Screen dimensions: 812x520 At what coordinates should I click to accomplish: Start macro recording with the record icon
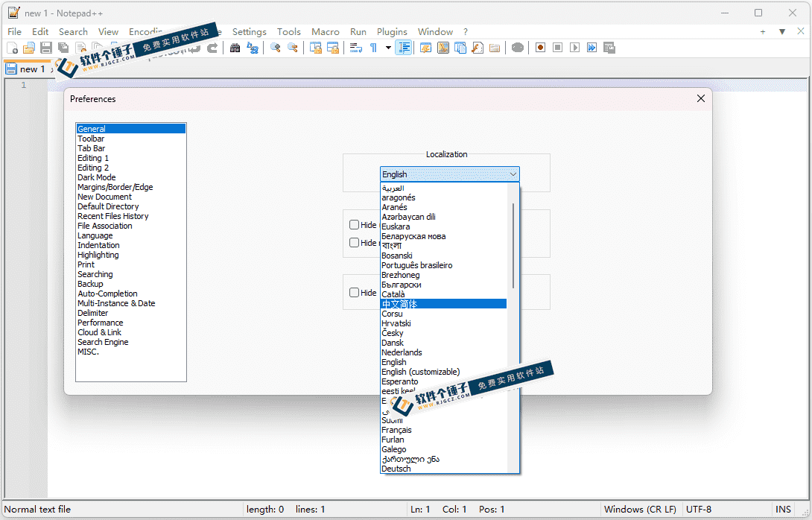pyautogui.click(x=540, y=48)
